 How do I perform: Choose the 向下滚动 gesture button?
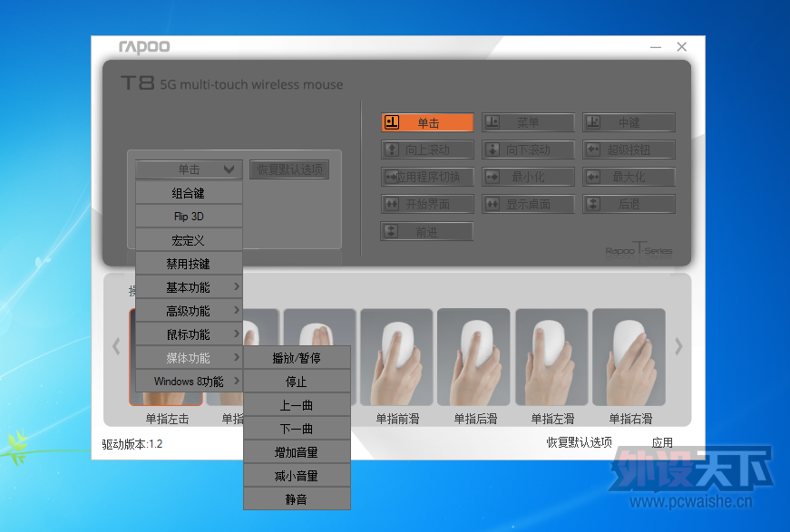[x=528, y=150]
